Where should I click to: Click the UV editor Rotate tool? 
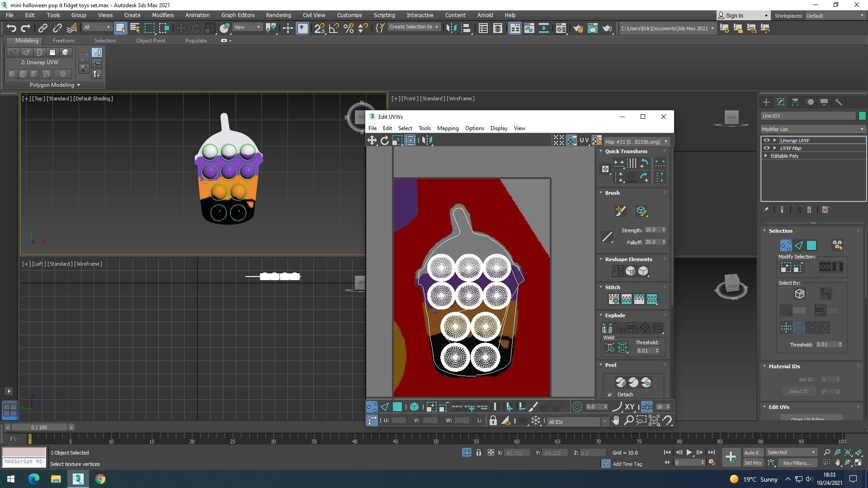pyautogui.click(x=385, y=141)
